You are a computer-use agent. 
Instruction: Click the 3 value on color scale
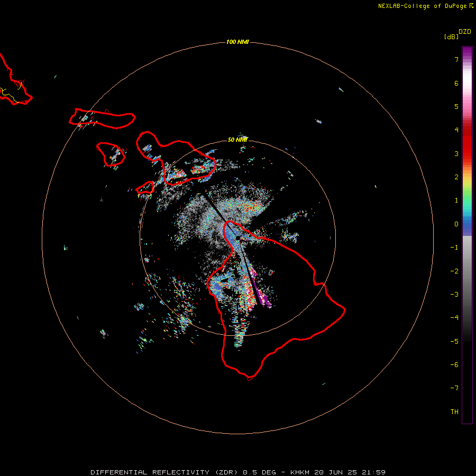456,153
